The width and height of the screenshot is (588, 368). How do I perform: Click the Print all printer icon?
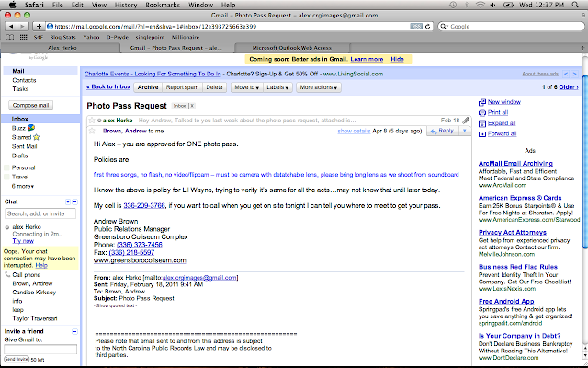click(x=482, y=112)
